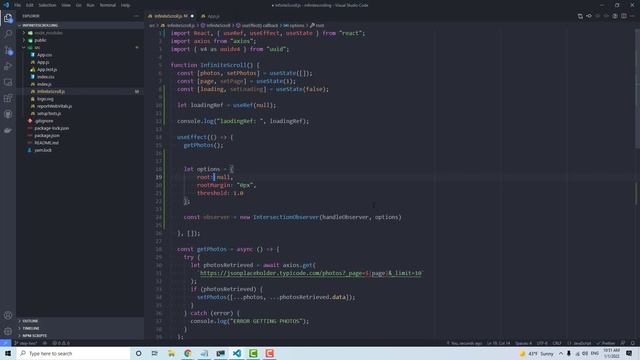Open Cortana circle on taskbar
Image resolution: width=640 pixels, height=360 pixels.
tap(138, 353)
